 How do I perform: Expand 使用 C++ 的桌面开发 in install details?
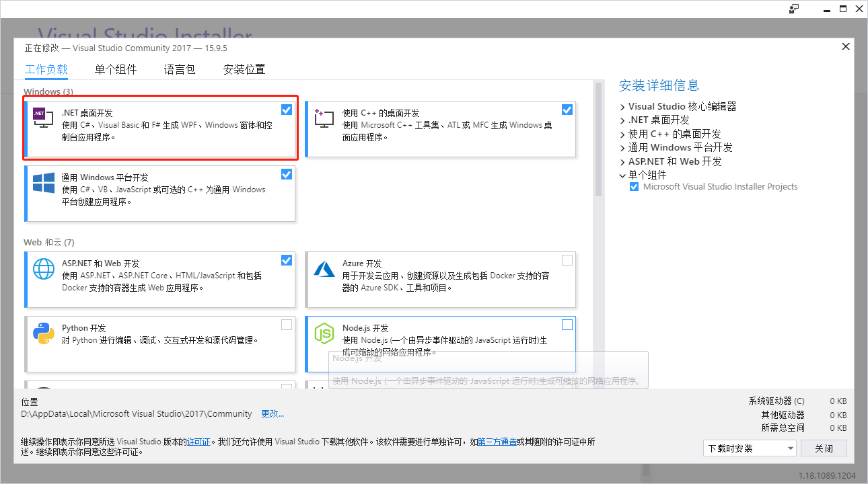tap(622, 134)
